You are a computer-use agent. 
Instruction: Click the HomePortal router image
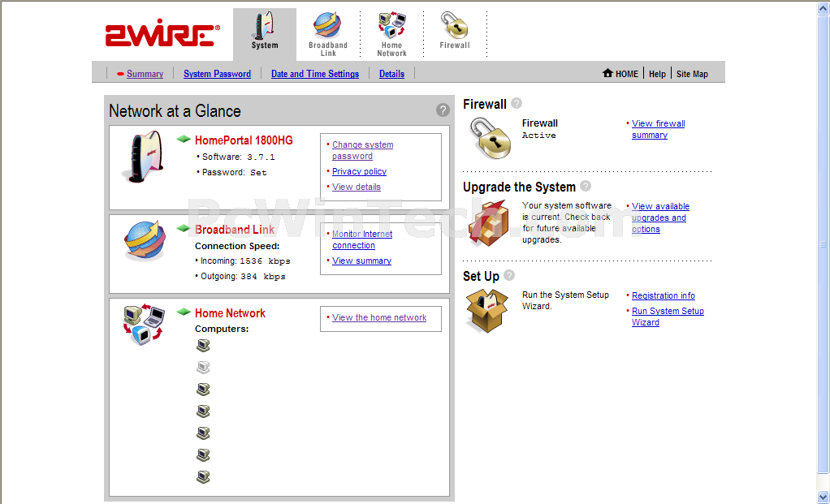point(142,157)
